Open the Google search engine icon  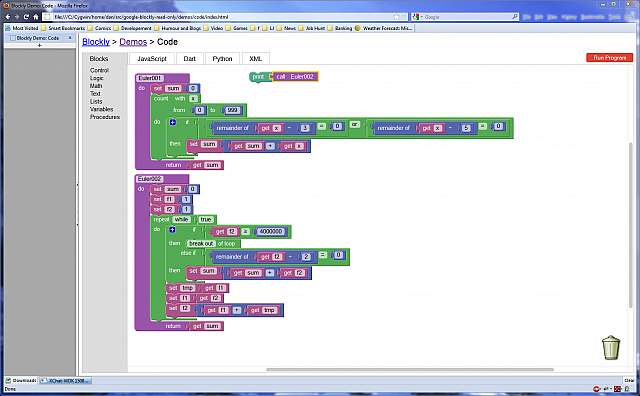[x=416, y=17]
